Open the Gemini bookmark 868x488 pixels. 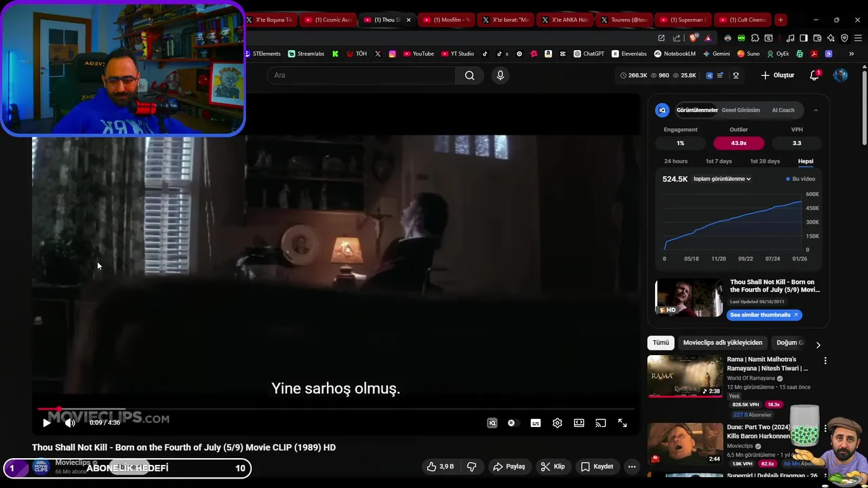pos(717,54)
